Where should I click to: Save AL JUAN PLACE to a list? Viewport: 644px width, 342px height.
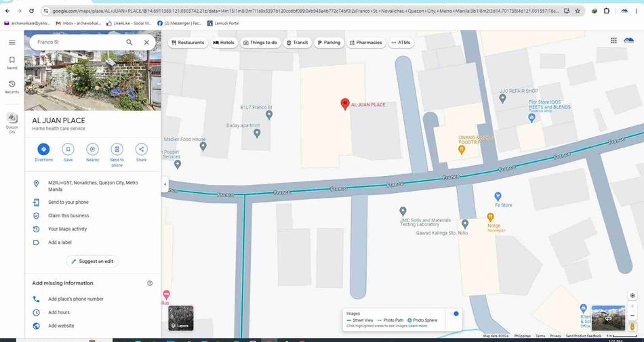tap(68, 150)
